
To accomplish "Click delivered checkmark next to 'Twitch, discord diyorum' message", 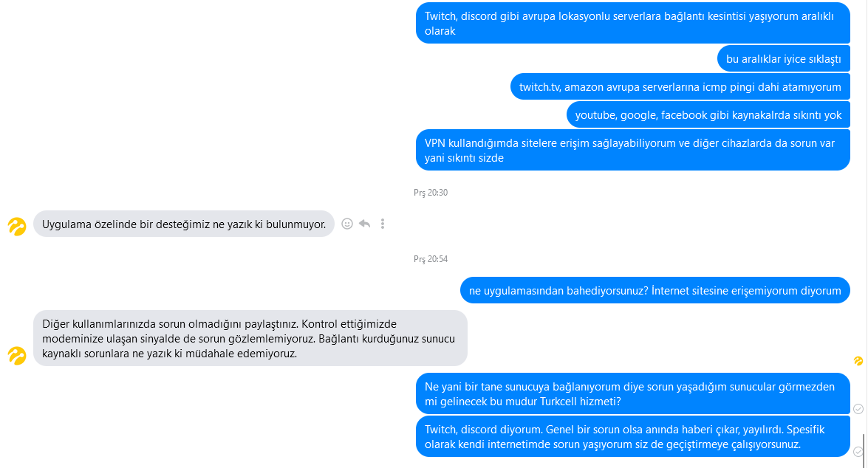I will click(858, 452).
